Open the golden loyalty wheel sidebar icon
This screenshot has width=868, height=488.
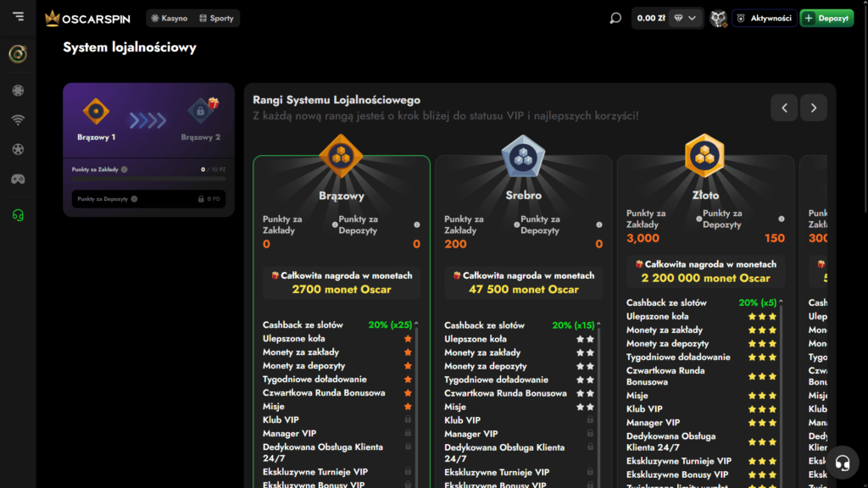(18, 53)
